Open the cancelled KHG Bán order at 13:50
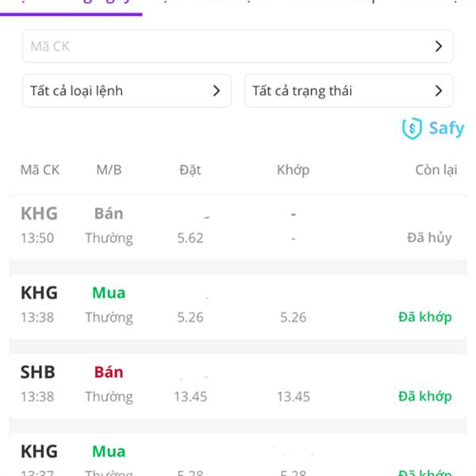 tap(238, 226)
